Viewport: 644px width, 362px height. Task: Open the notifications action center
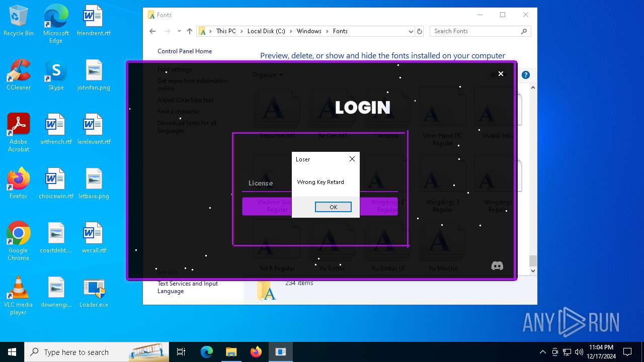pyautogui.click(x=627, y=352)
